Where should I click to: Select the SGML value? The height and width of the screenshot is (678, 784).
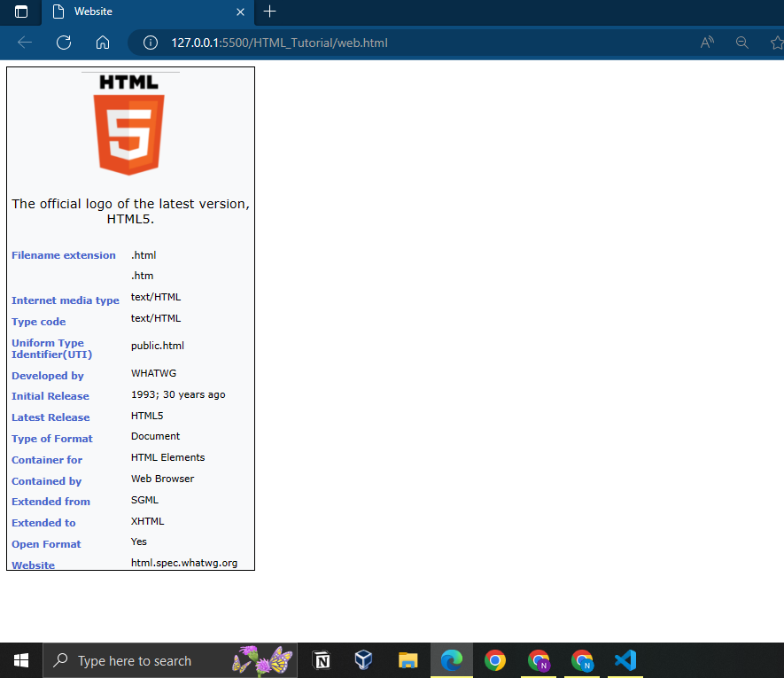point(144,500)
